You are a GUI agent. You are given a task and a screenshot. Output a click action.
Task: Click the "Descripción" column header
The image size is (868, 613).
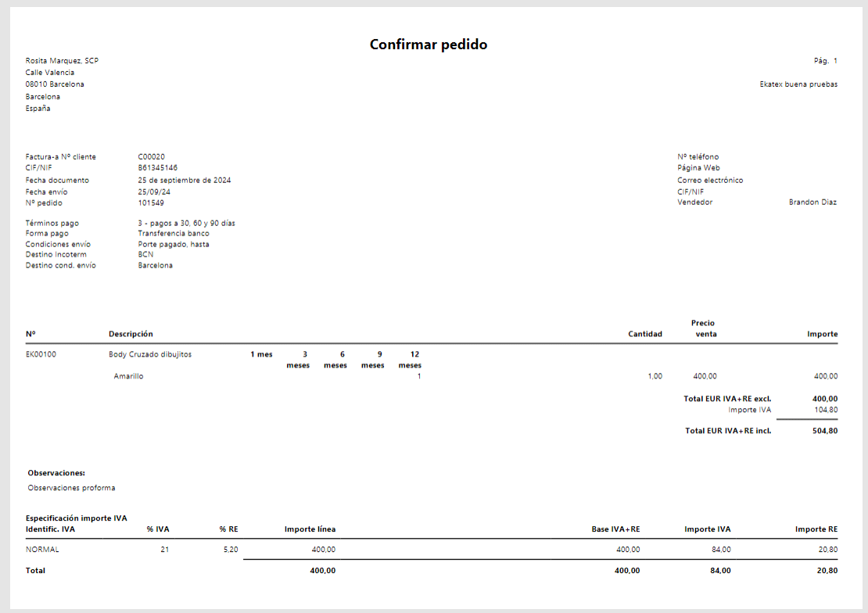[131, 334]
